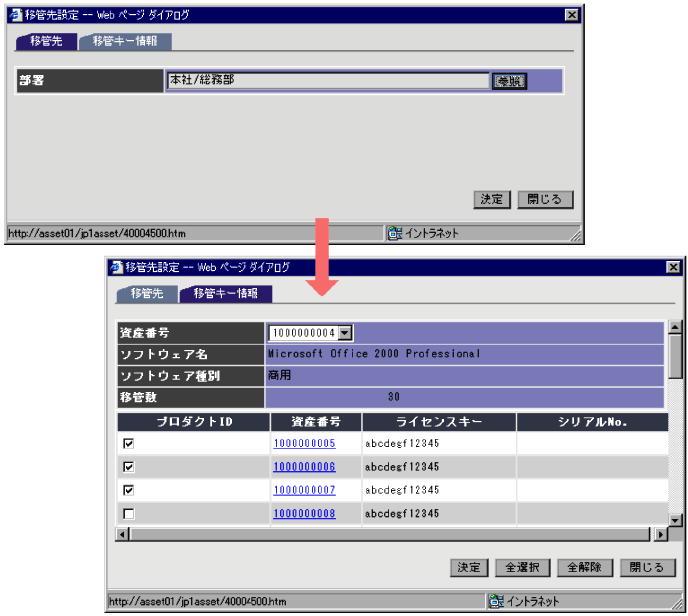Image resolution: width=688 pixels, height=616 pixels.
Task: Click the IE page icon in lower dialog title bar
Action: click(116, 267)
